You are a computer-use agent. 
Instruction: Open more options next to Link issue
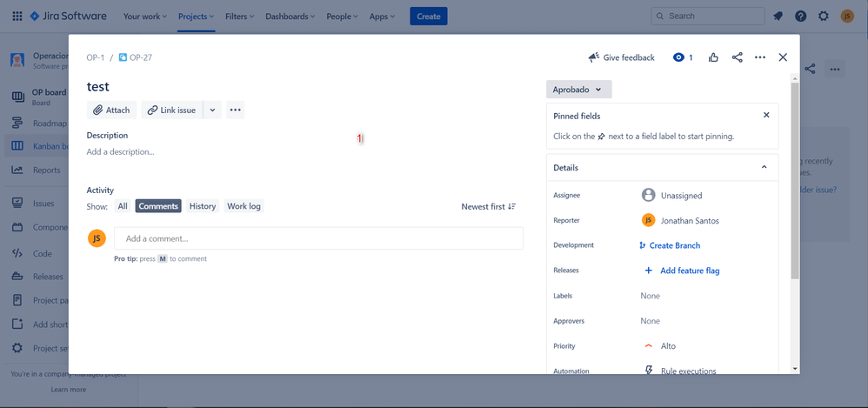click(236, 110)
